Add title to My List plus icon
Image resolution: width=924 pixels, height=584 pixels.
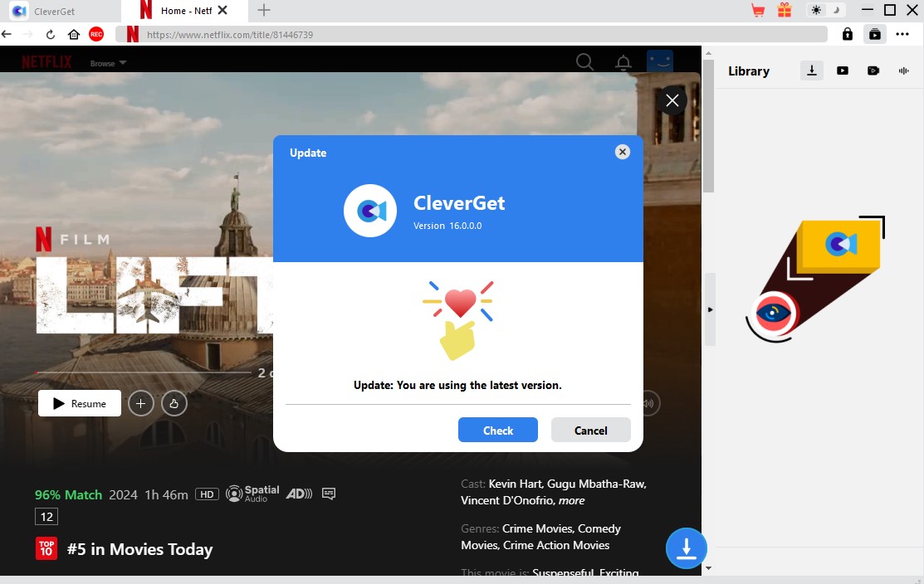(141, 403)
